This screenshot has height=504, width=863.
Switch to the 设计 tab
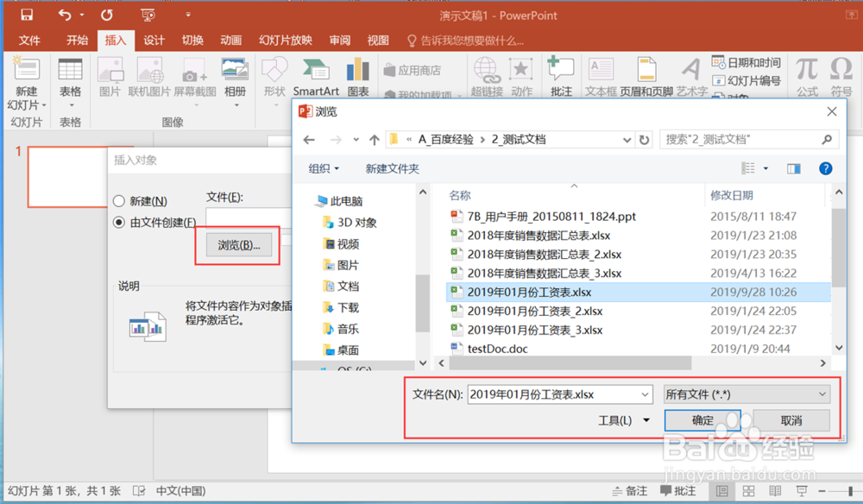click(154, 41)
